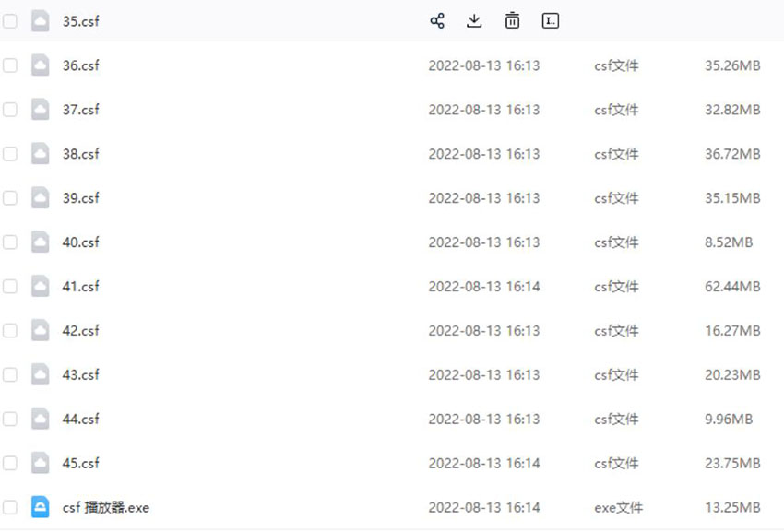Screen dimensions: 784x532
Task: Click the 32.82MB size value
Action: pos(732,110)
